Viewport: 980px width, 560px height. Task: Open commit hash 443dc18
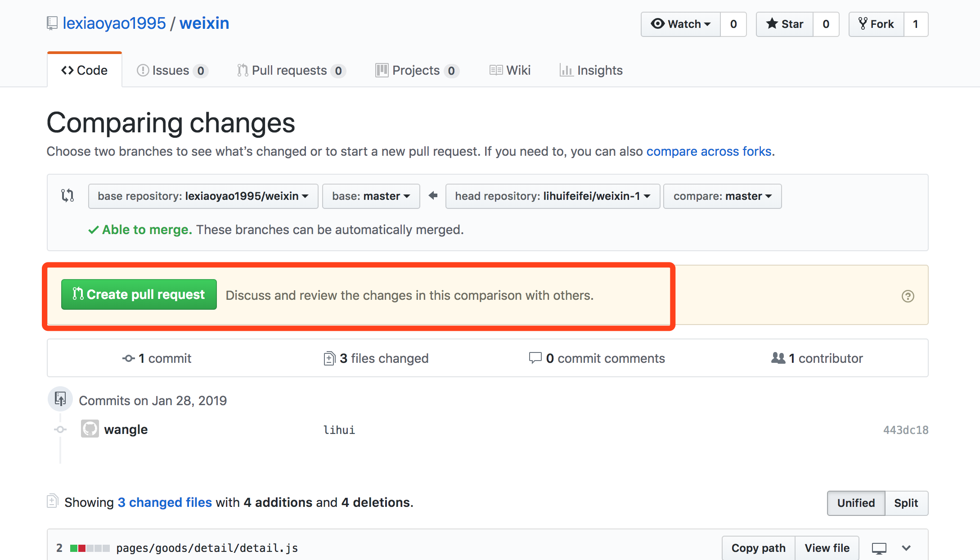click(906, 430)
